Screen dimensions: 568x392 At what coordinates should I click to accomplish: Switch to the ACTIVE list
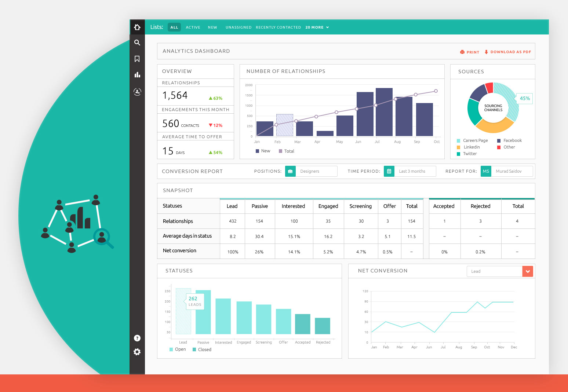click(193, 28)
